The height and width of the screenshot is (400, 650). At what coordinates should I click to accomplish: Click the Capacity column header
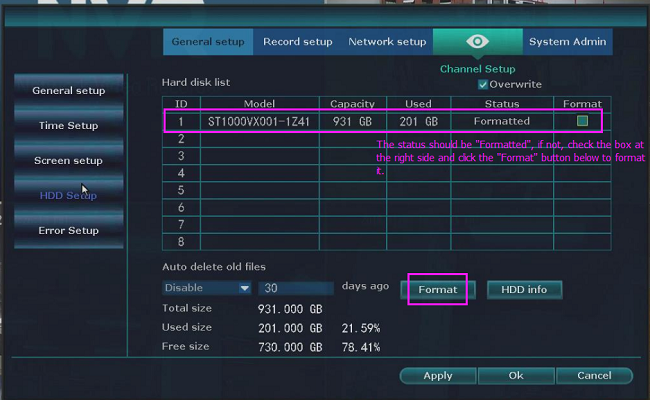(352, 104)
